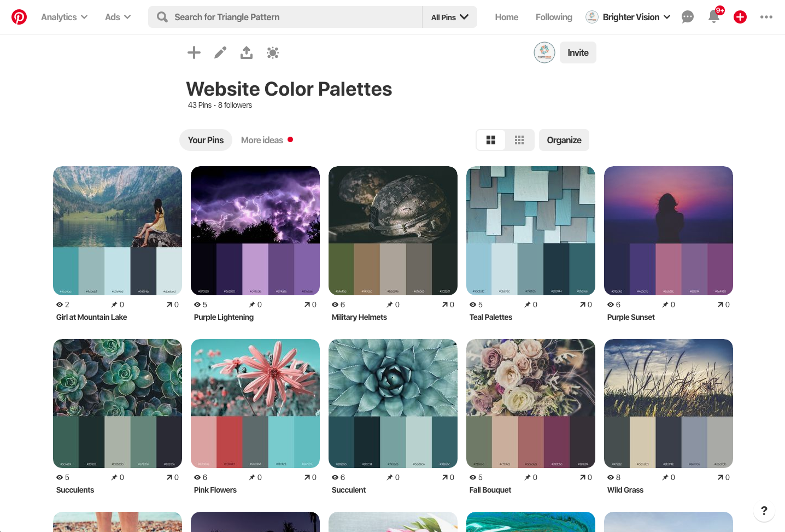Screen dimensions: 785x532
Task: Share the board via the upload icon
Action: click(246, 52)
